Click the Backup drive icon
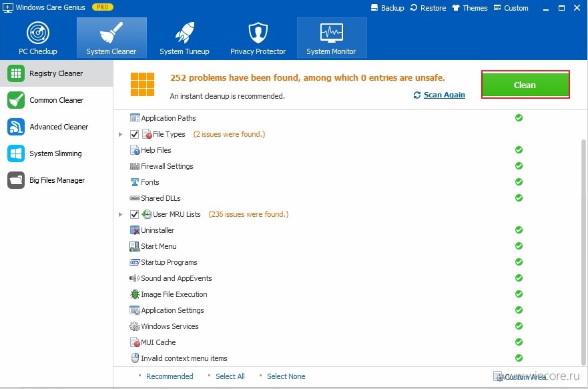 pyautogui.click(x=374, y=7)
